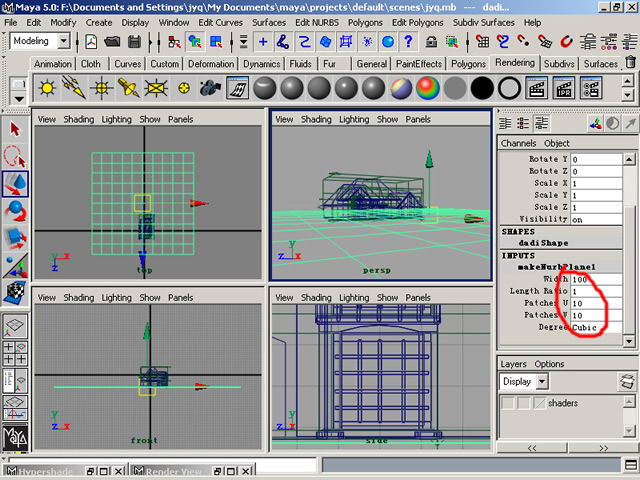640x480 pixels.
Task: Assign the black surface shader
Action: 482,88
